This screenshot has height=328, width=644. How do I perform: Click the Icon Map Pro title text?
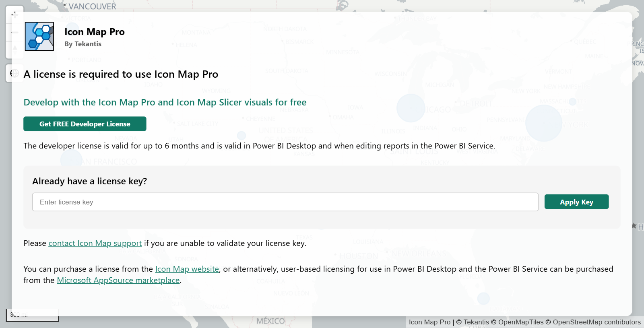[x=95, y=32]
